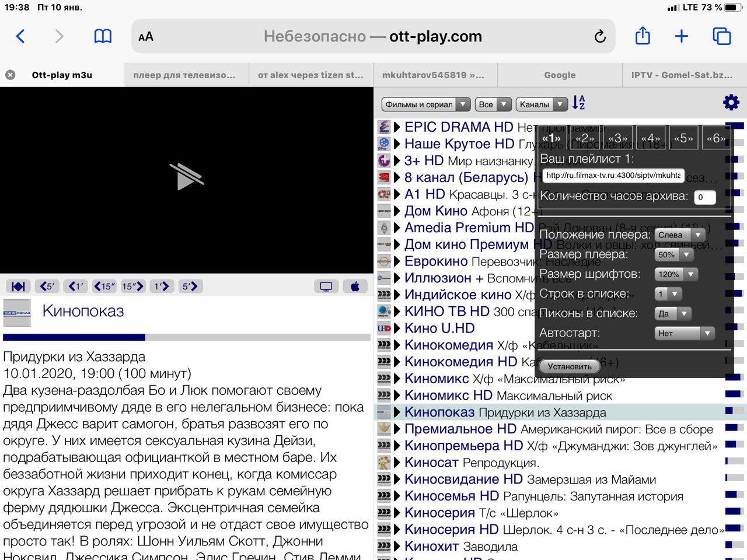Open the Safari share sheet icon
The image size is (747, 560).
(x=643, y=36)
